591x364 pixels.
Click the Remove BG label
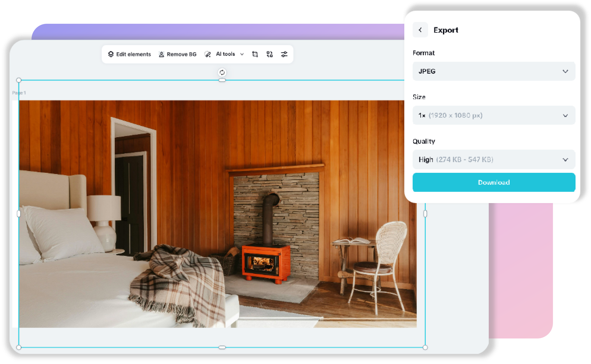pyautogui.click(x=182, y=54)
